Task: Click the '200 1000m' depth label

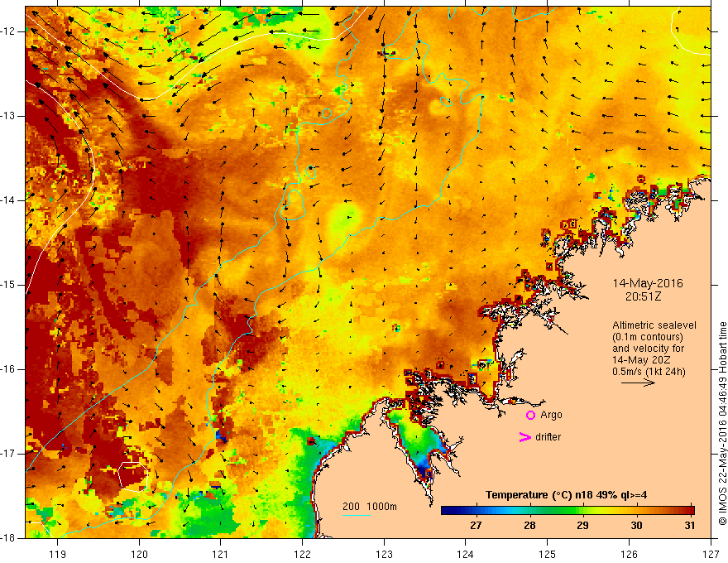Action: coord(370,507)
